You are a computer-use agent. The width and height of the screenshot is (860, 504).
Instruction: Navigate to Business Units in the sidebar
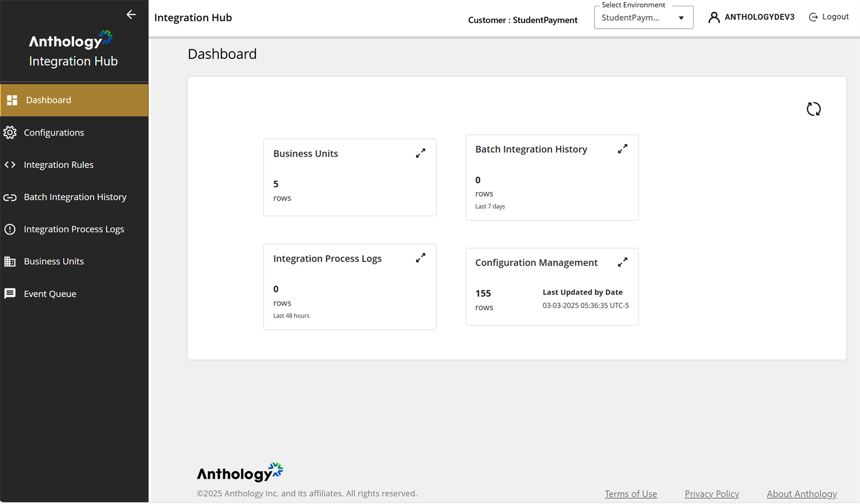coord(74,261)
